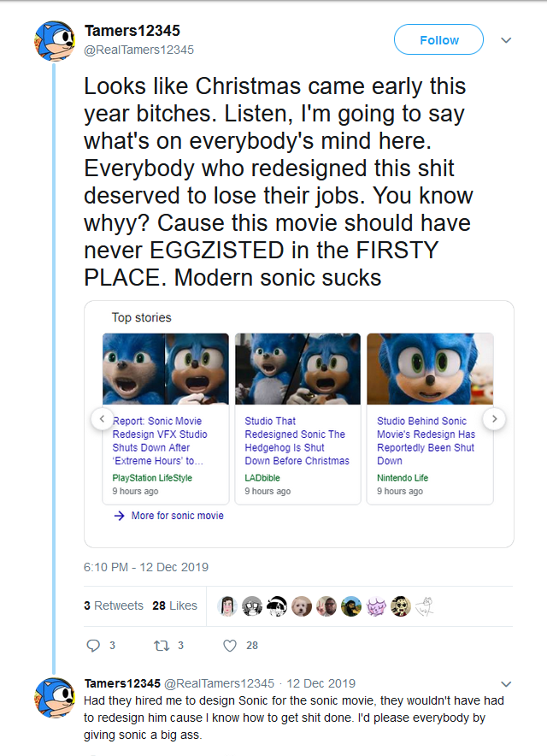Open the Nintendo Life story headline

point(426,440)
